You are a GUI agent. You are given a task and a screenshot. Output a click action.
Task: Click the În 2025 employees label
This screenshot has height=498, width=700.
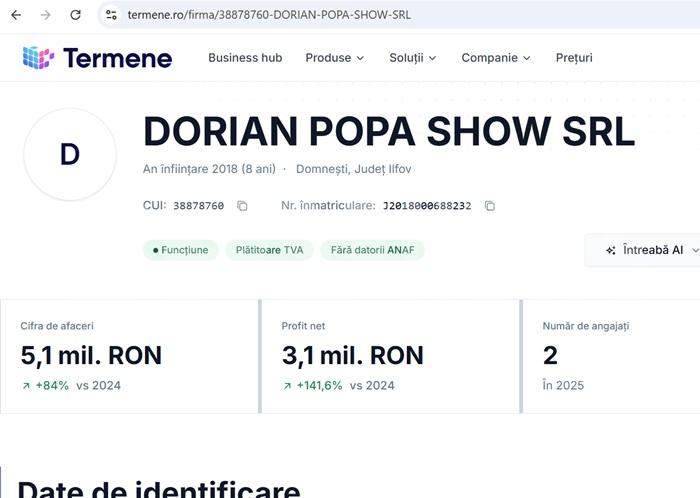click(563, 386)
